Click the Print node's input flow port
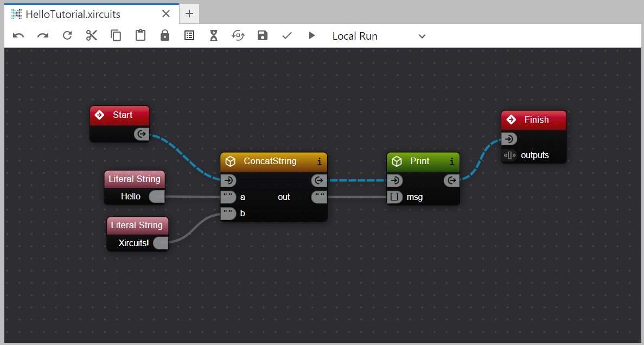The image size is (644, 345). (394, 180)
